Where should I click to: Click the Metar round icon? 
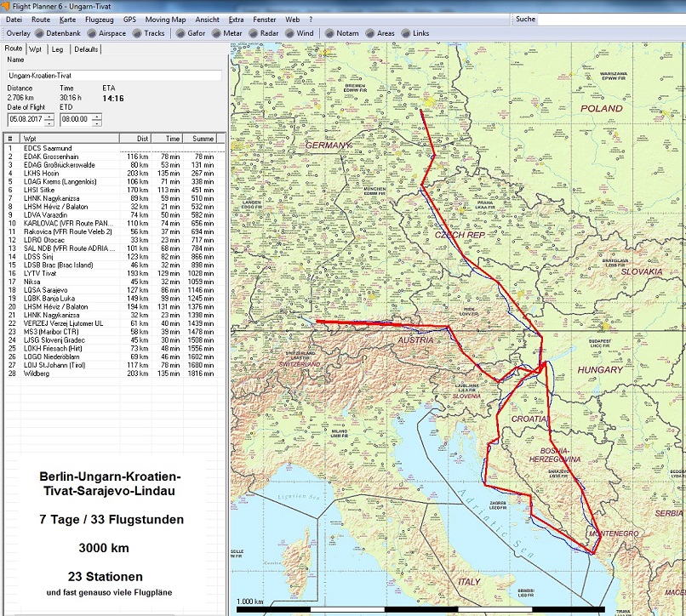click(215, 33)
